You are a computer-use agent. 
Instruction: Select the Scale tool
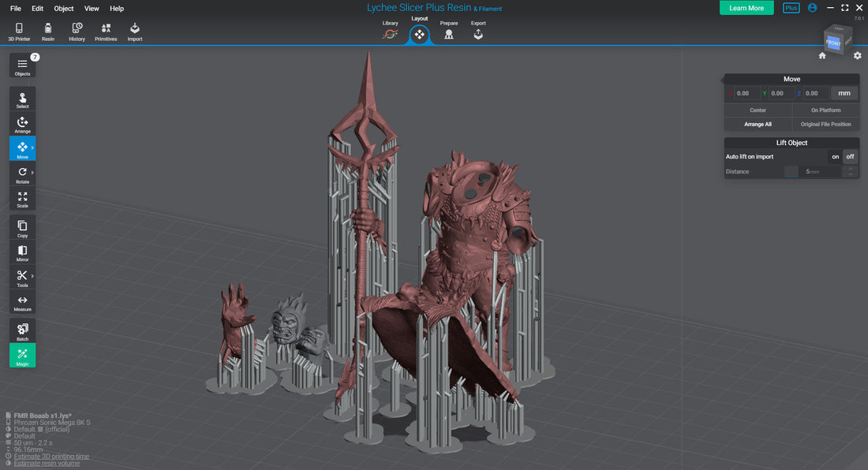22,199
